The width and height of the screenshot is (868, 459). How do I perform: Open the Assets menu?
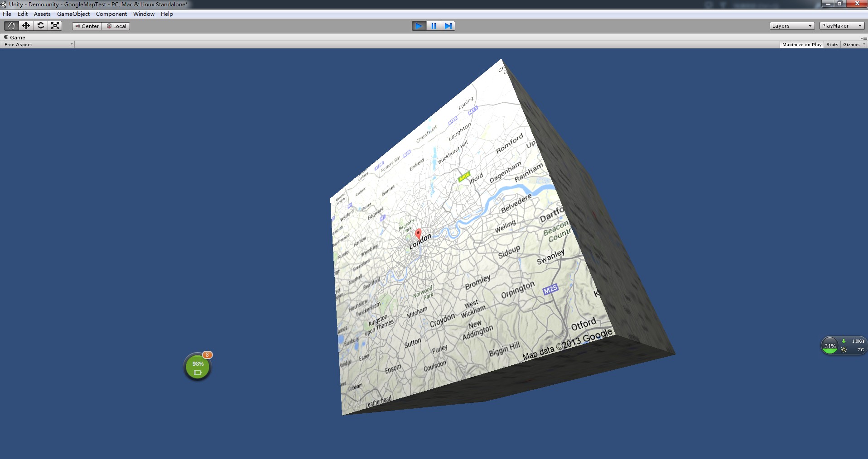42,14
